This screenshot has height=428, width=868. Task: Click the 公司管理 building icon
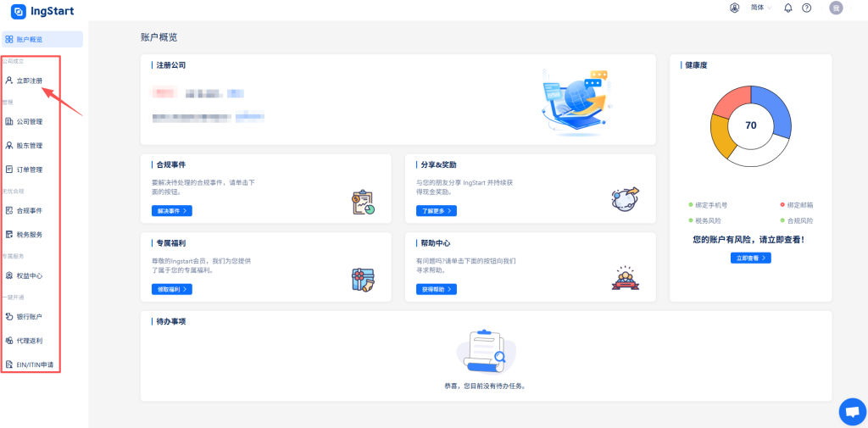(x=8, y=121)
